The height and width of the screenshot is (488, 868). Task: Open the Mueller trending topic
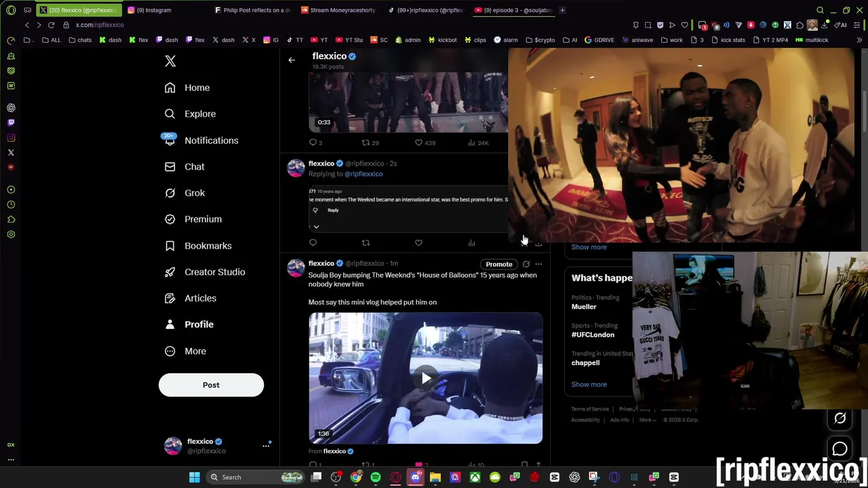point(584,307)
